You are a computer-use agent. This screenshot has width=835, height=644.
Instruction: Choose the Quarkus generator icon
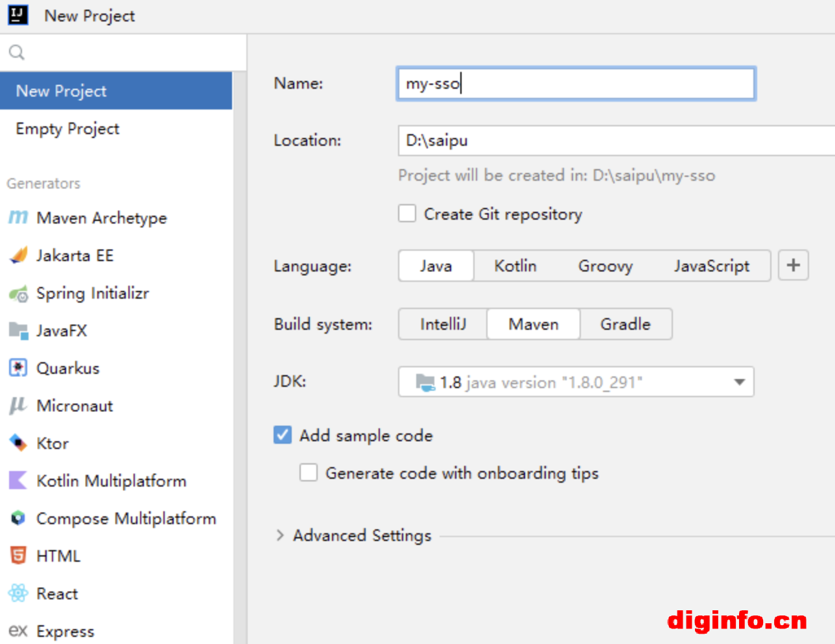coord(18,368)
